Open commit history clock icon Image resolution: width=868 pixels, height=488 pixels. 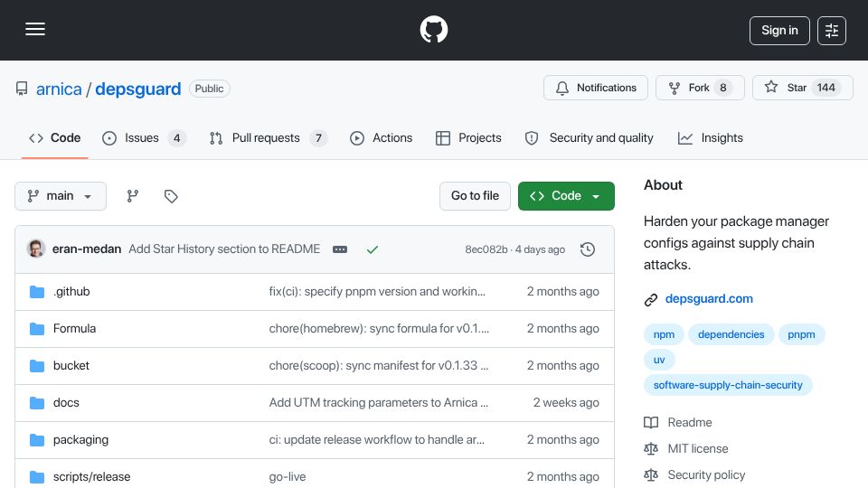(588, 249)
